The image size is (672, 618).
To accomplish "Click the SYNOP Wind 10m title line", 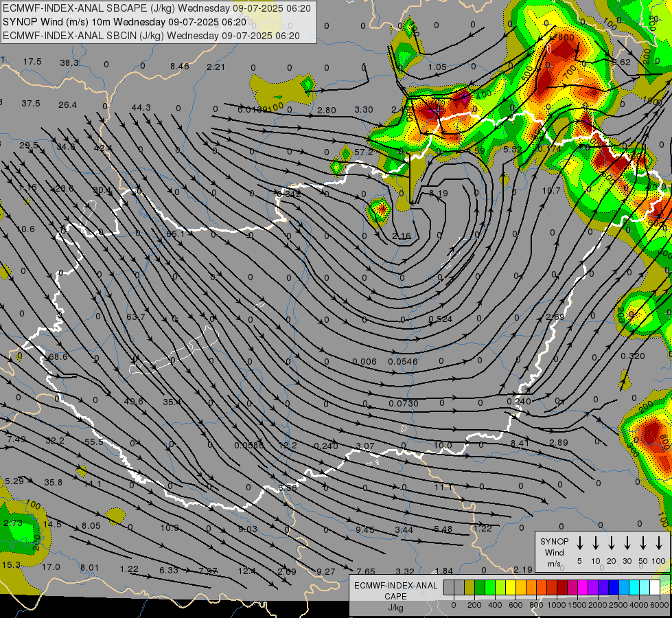I will [x=124, y=22].
